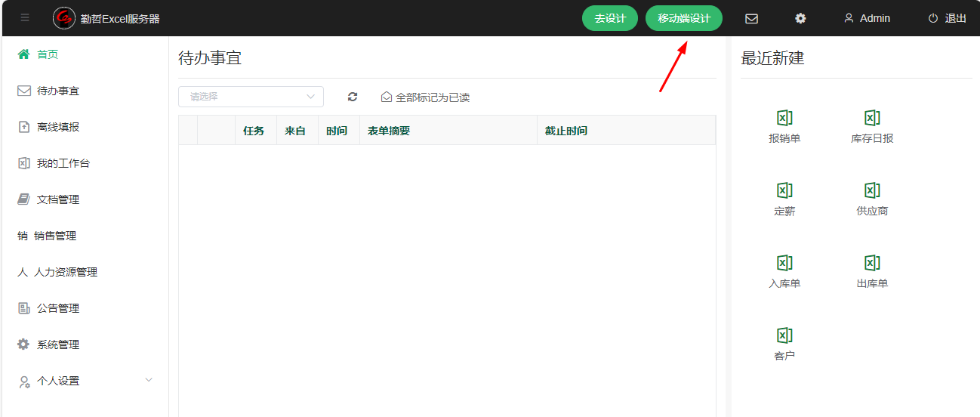Go to 待办事宜 in the sidebar
Image resolution: width=980 pixels, height=417 pixels.
pos(58,91)
